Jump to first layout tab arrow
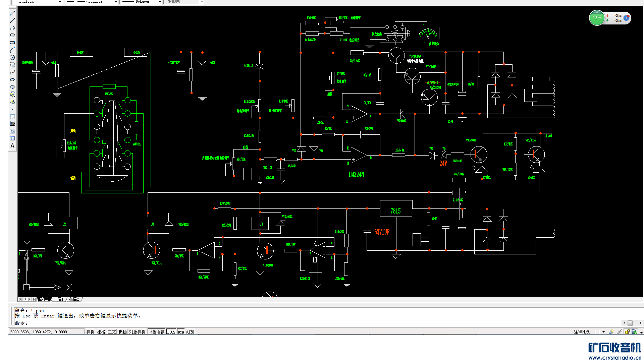Viewport: 644px width, 362px height. click(20, 299)
